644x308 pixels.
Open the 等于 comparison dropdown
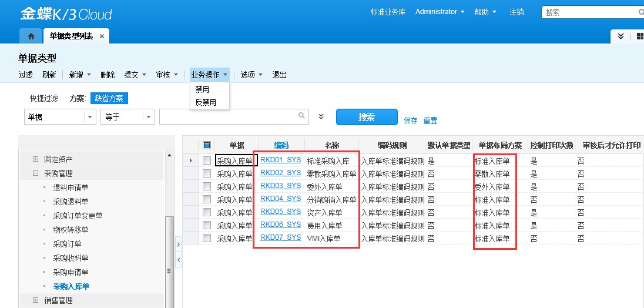click(149, 117)
